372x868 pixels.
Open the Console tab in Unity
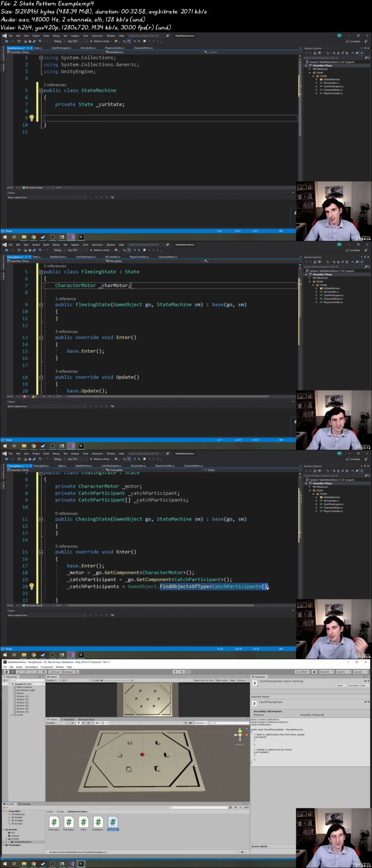[x=25, y=804]
